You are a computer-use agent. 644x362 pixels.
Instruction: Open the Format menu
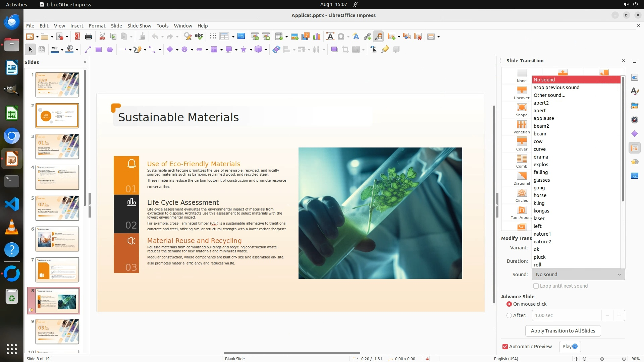coord(97,26)
